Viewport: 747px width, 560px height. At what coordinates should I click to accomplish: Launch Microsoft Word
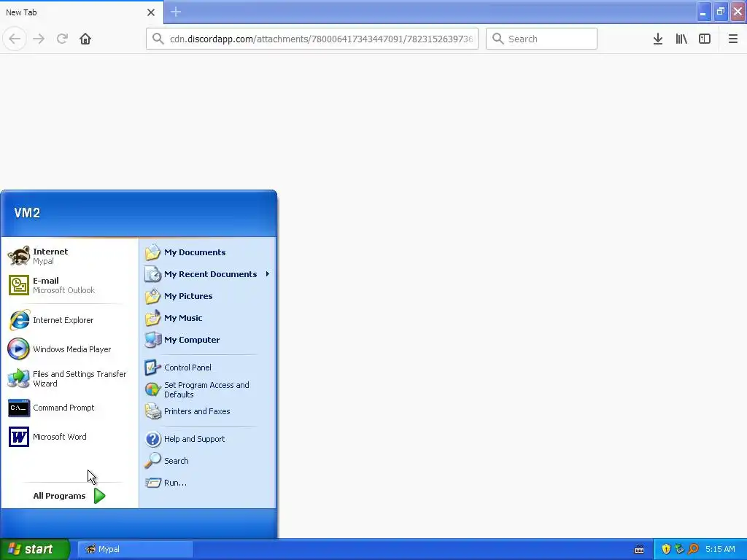(x=69, y=437)
